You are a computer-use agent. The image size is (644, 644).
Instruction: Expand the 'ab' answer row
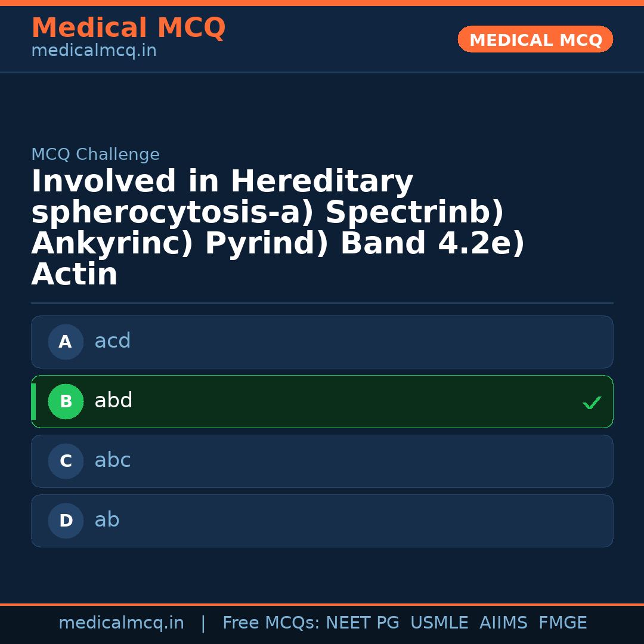[x=322, y=521]
